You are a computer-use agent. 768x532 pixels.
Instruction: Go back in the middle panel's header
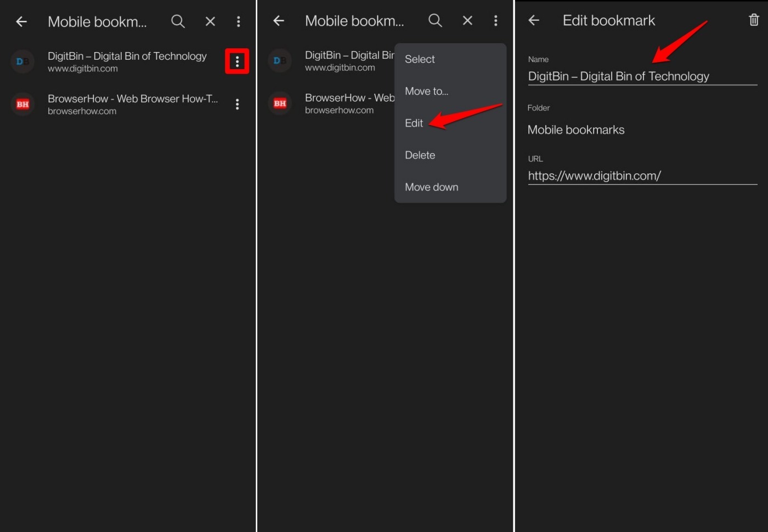(279, 21)
